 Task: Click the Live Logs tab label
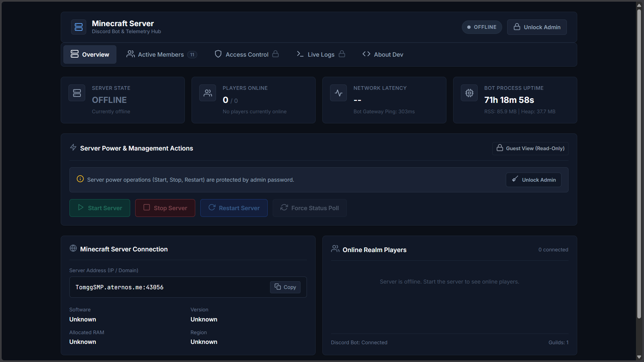(x=321, y=55)
